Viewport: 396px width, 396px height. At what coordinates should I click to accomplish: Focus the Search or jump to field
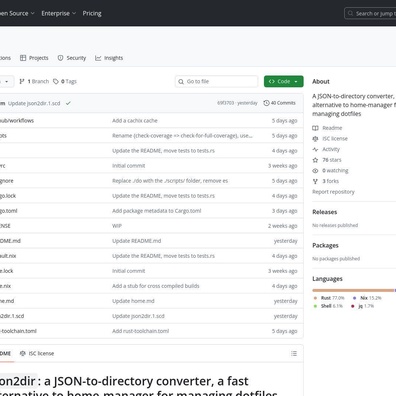tap(370, 13)
